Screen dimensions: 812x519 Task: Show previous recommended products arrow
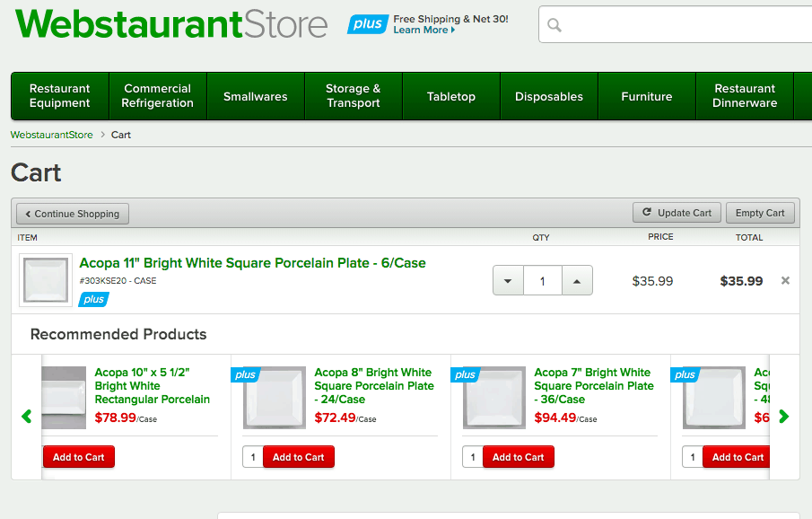point(26,417)
